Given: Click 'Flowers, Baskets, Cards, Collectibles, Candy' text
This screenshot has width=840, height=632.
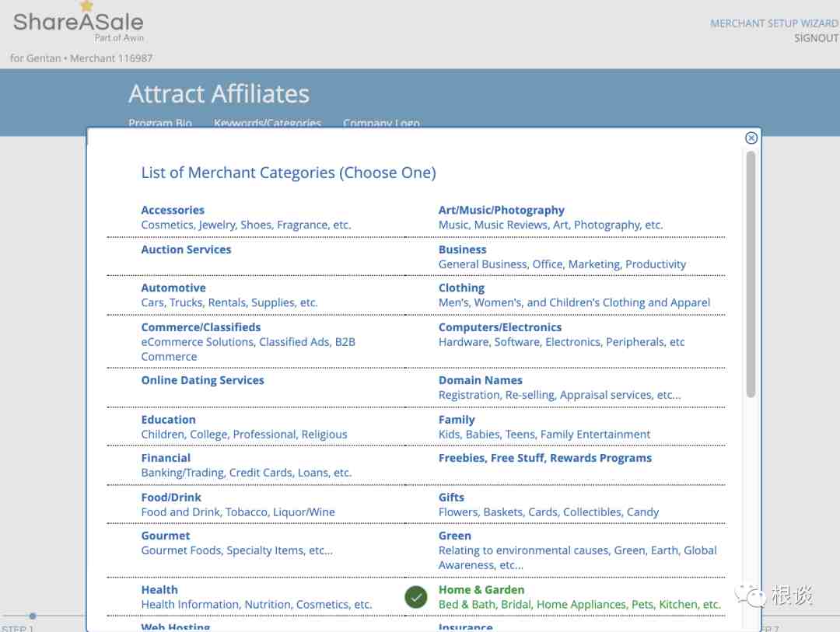Looking at the screenshot, I should [x=548, y=512].
